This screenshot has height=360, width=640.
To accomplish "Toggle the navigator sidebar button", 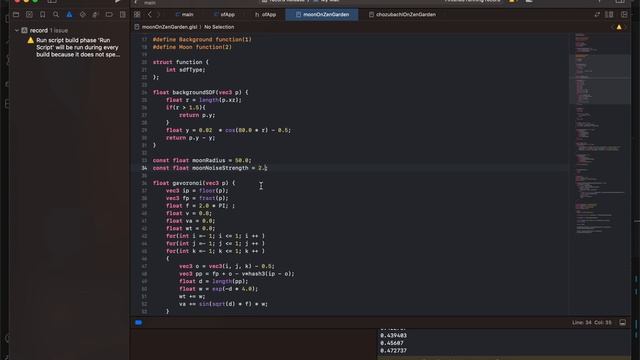I will (52, 1).
